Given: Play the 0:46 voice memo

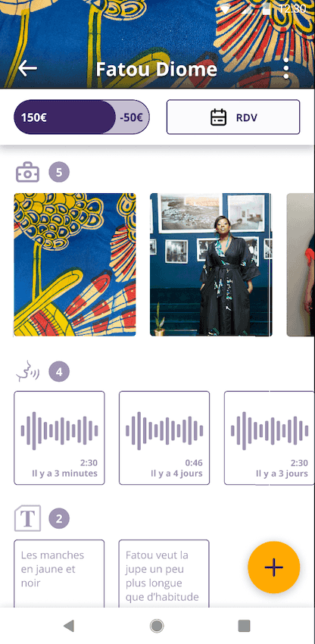Looking at the screenshot, I should coord(164,438).
